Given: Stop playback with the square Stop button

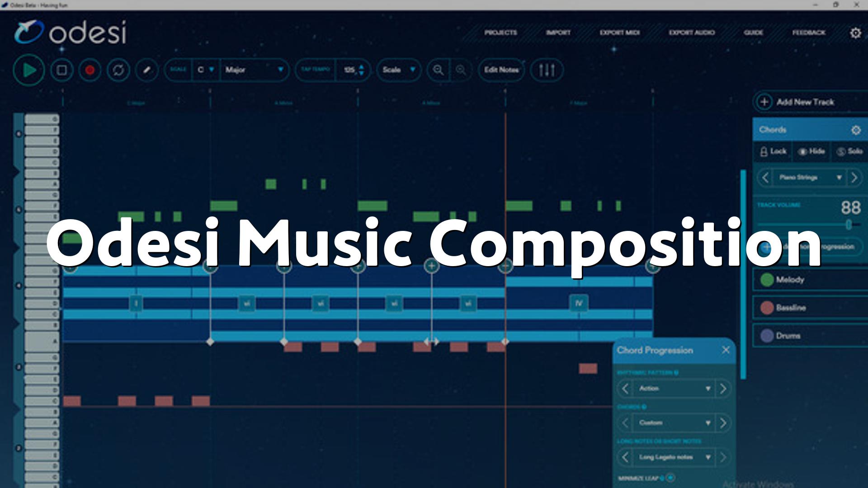Looking at the screenshot, I should click(61, 70).
